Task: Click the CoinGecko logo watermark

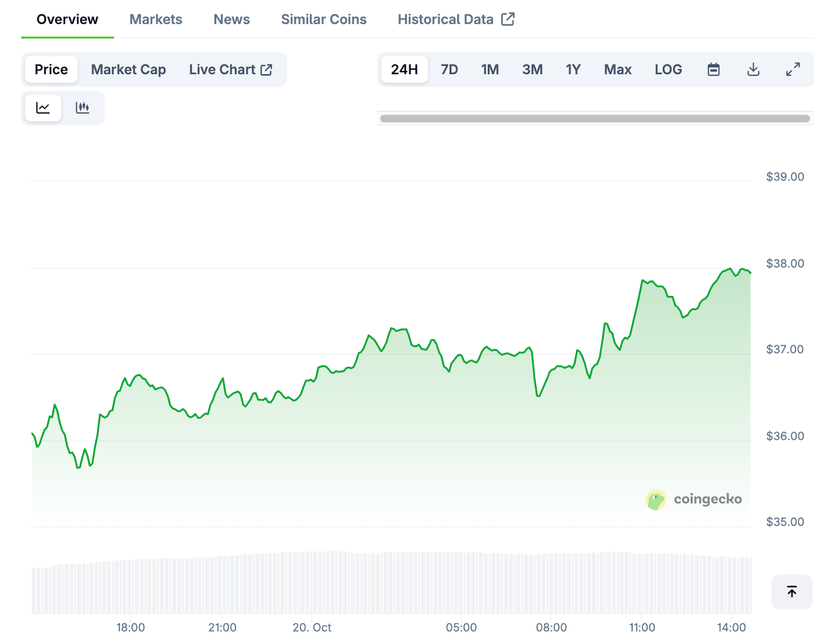Action: 694,499
